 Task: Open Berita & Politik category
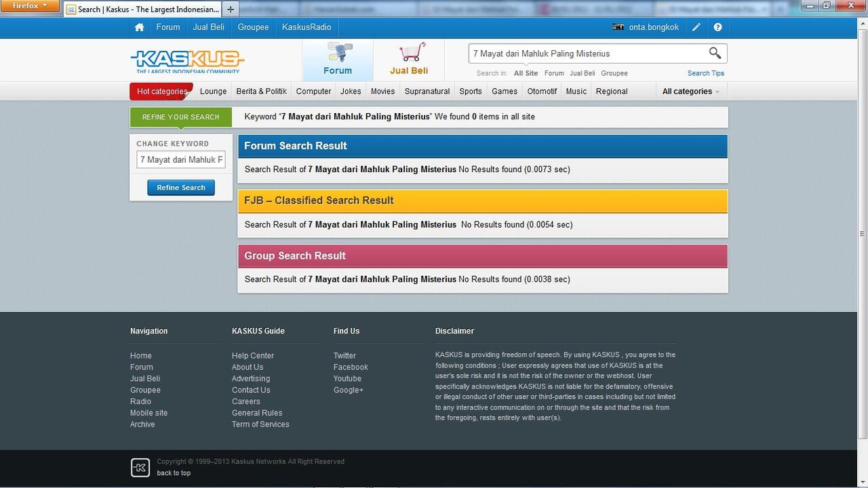(x=262, y=91)
